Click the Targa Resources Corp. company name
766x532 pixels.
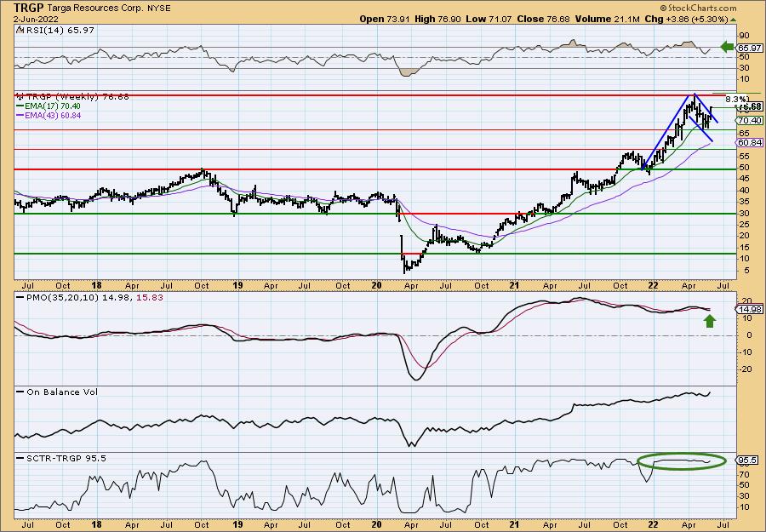(95, 9)
